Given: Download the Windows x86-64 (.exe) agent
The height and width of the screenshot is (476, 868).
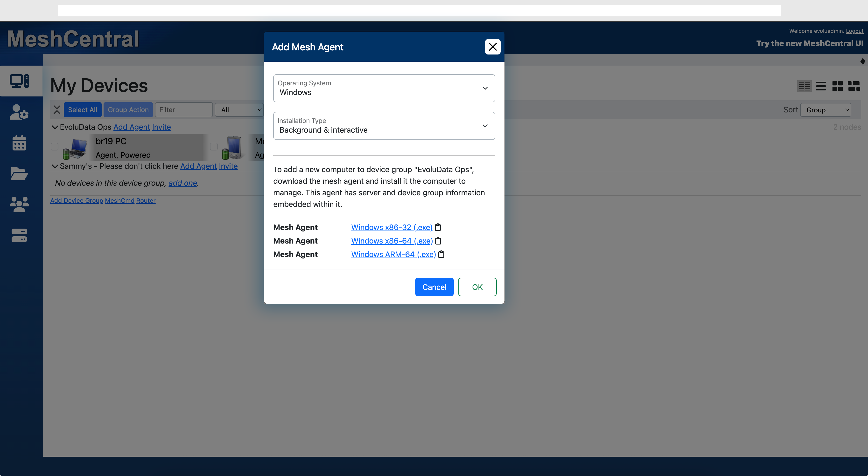Looking at the screenshot, I should coord(392,241).
